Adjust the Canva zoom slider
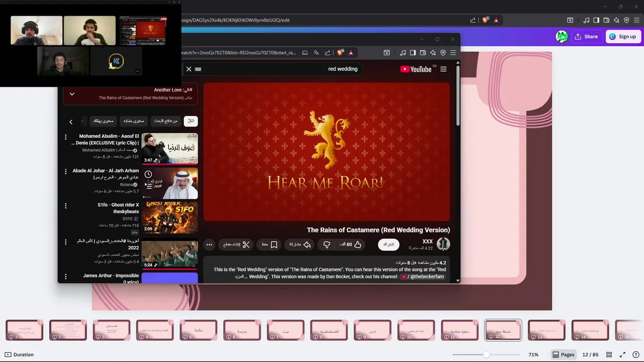The height and width of the screenshot is (362, 644). [x=486, y=354]
